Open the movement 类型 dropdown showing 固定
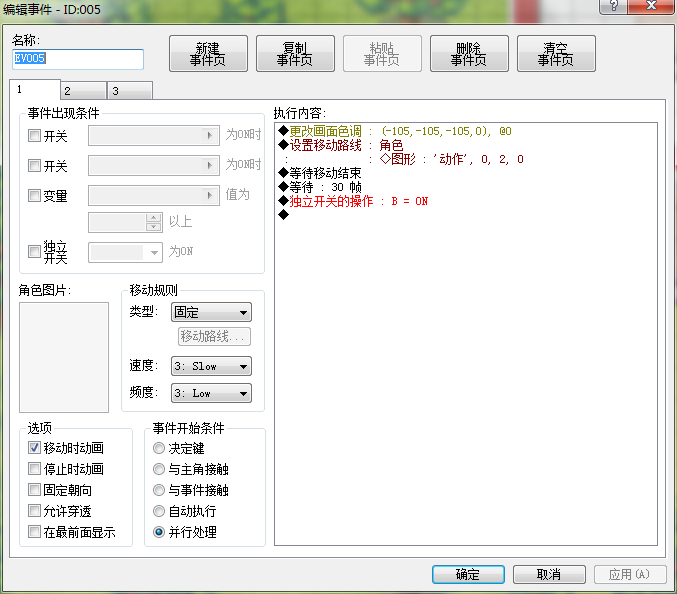 pyautogui.click(x=211, y=312)
